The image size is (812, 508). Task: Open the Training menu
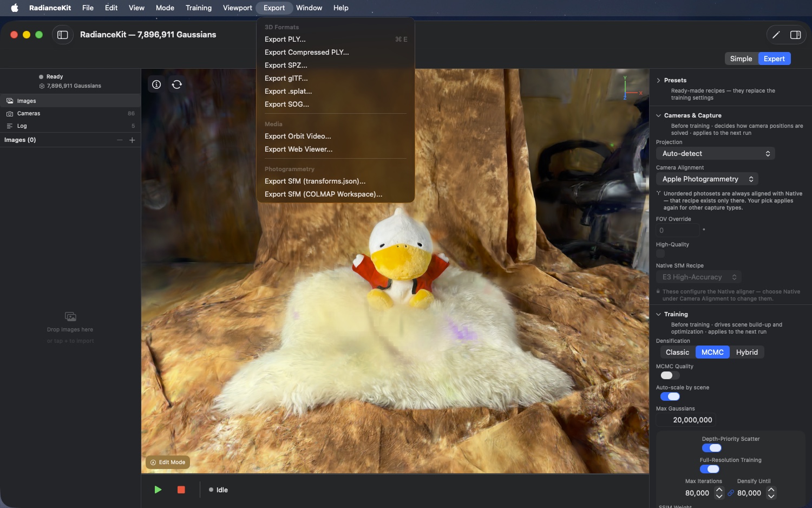pos(199,8)
